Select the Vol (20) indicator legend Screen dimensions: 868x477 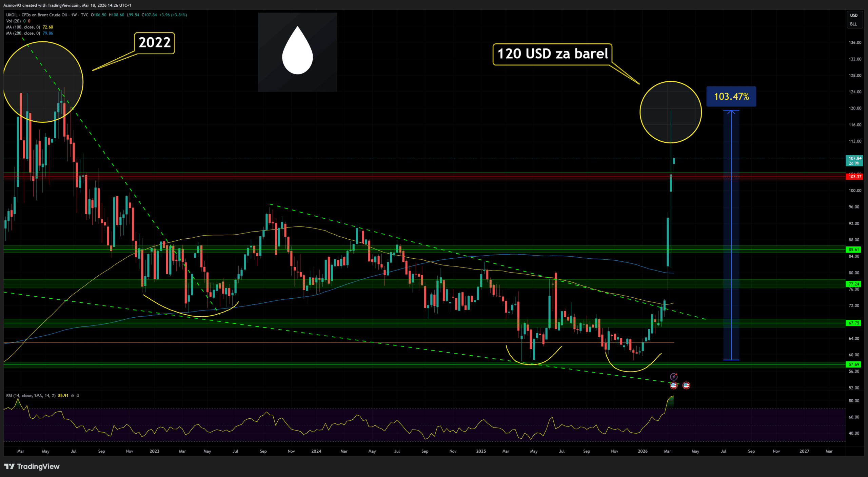[14, 21]
